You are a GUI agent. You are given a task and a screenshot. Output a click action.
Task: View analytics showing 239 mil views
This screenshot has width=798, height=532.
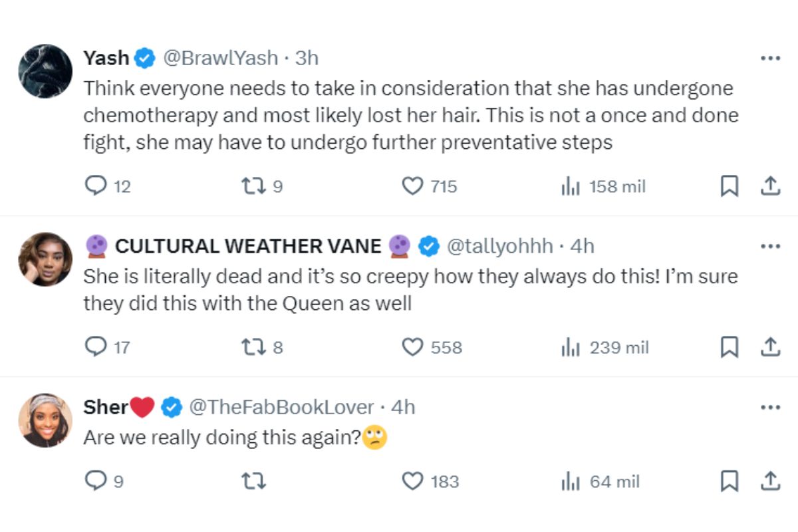tap(571, 347)
